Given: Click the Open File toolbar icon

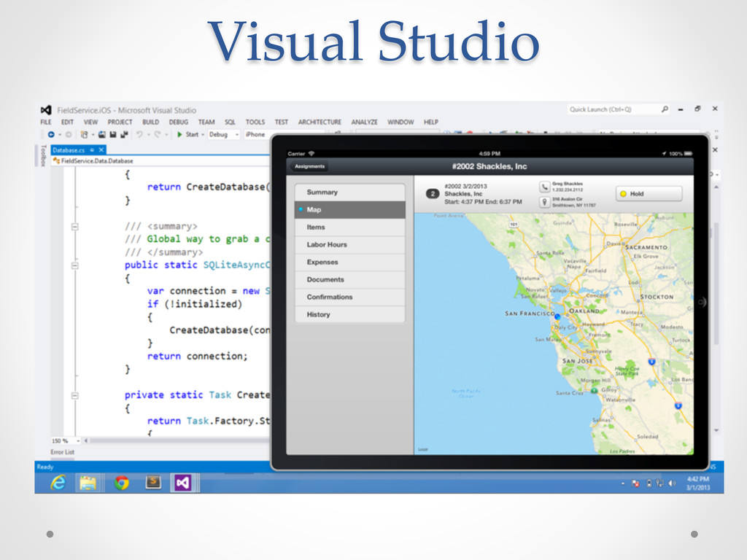Looking at the screenshot, I should [102, 135].
